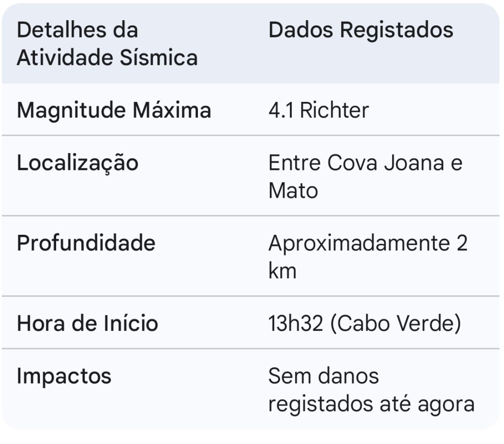Image resolution: width=504 pixels, height=444 pixels.
Task: Select the "Dados Registados" column header
Action: pyautogui.click(x=360, y=30)
